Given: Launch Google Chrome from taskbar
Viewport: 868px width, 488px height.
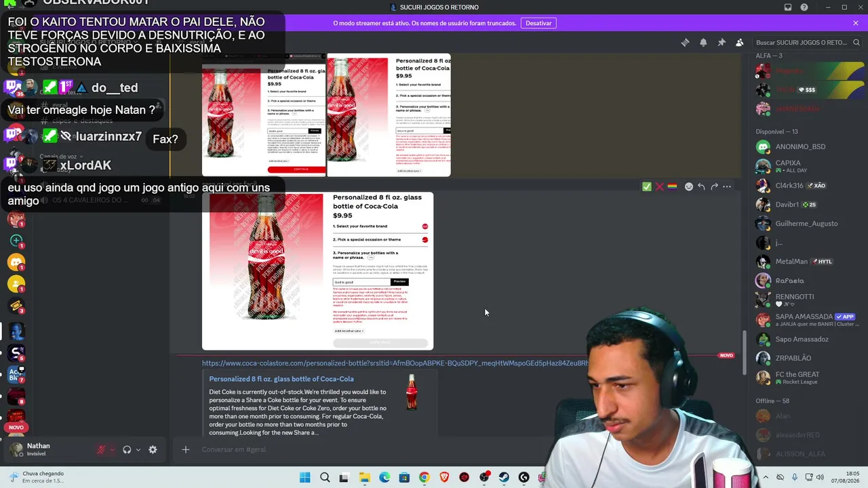Looking at the screenshot, I should [424, 477].
